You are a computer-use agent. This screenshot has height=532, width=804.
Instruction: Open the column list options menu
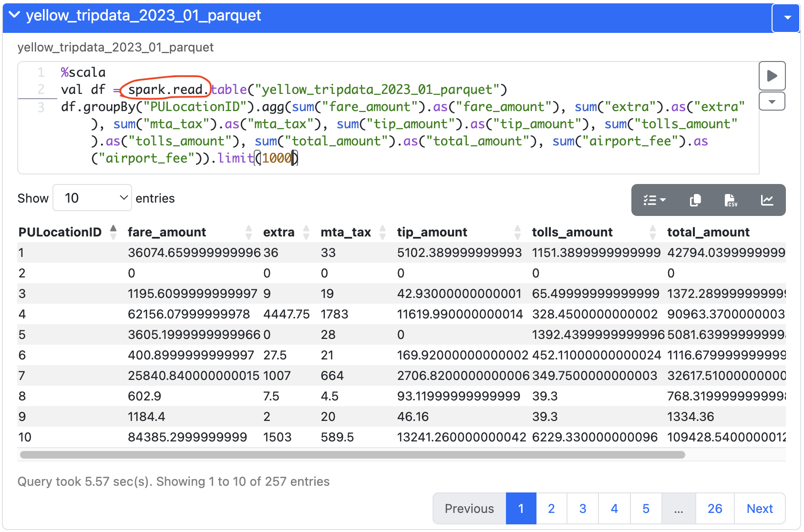pos(654,200)
